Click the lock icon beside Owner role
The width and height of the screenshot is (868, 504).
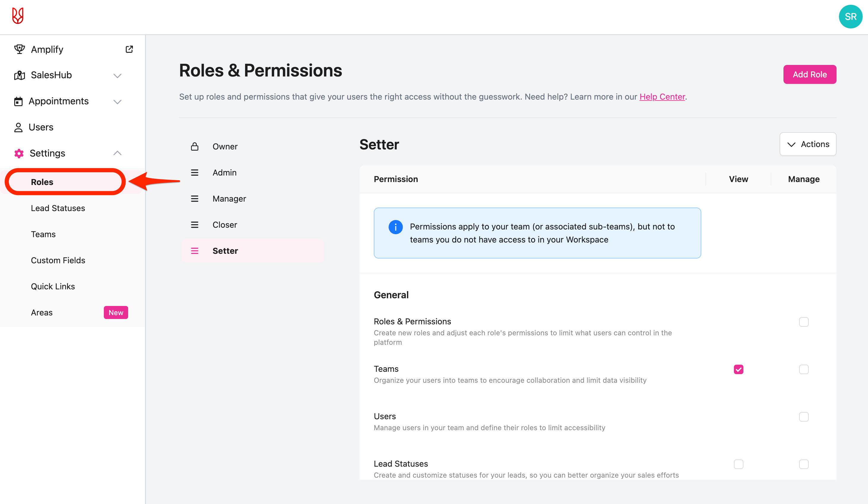[195, 147]
